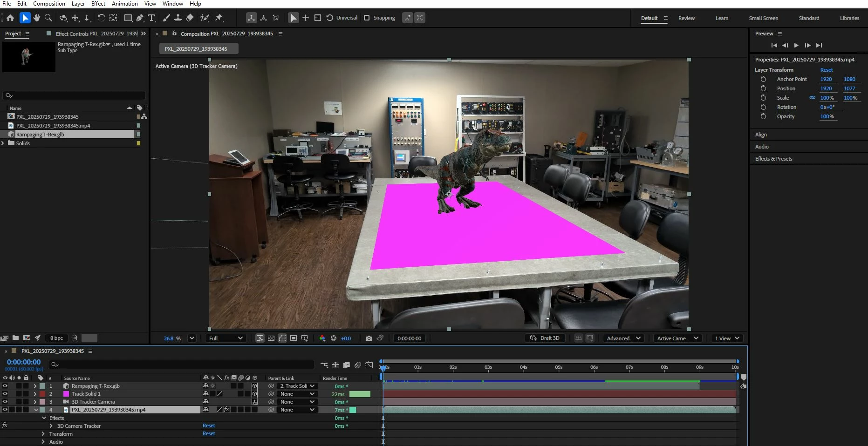The width and height of the screenshot is (868, 446).
Task: Expand the Solids folder in Project
Action: (x=3, y=143)
